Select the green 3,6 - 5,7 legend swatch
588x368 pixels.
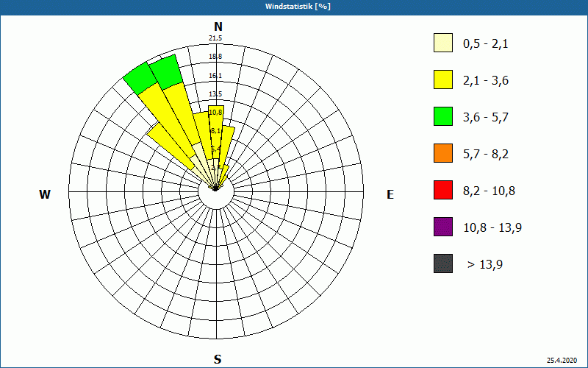pyautogui.click(x=443, y=116)
